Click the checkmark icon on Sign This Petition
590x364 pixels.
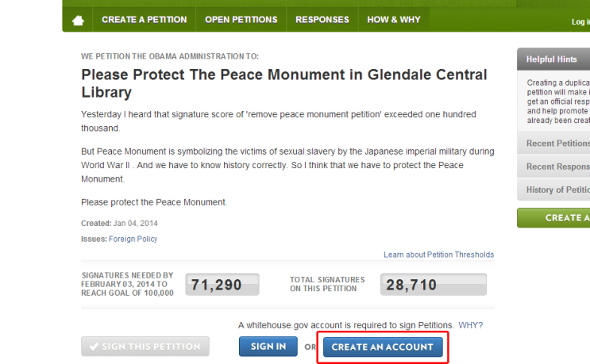click(x=94, y=347)
